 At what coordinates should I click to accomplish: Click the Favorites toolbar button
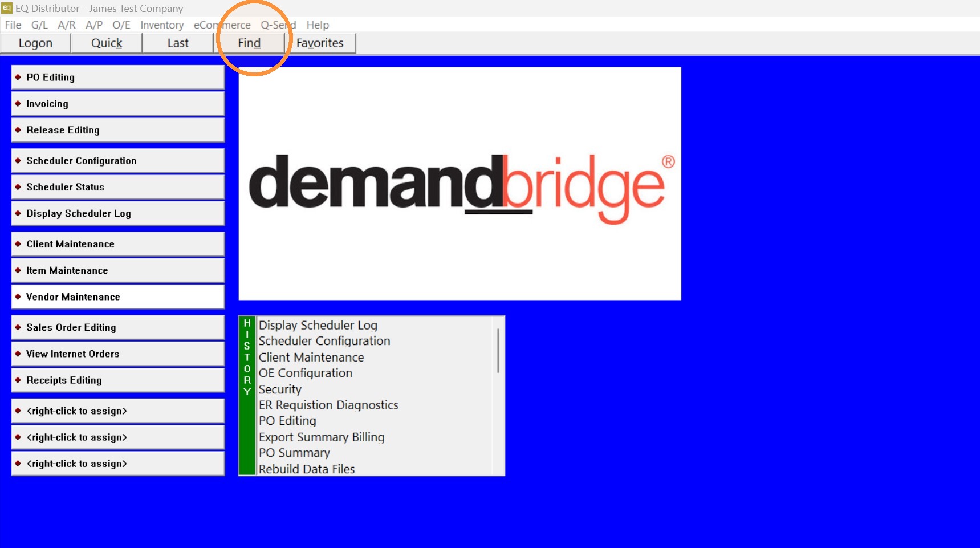[x=320, y=43]
